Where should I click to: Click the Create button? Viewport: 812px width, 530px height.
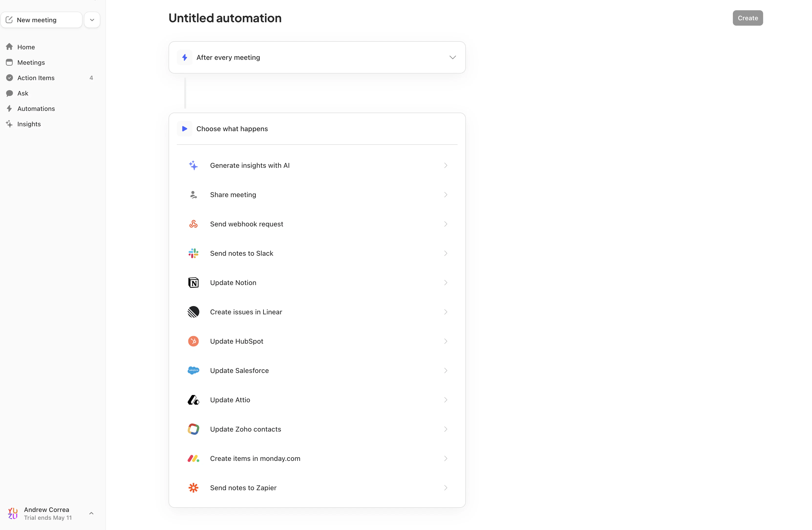[748, 18]
